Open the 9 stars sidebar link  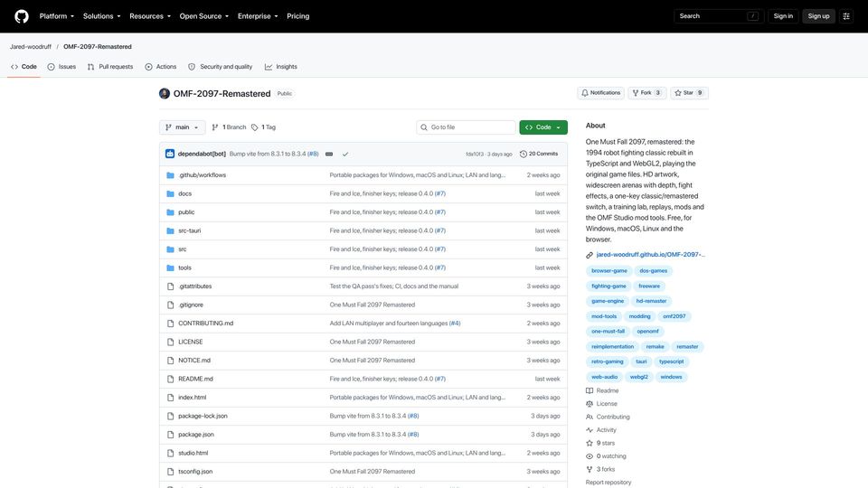coord(600,443)
